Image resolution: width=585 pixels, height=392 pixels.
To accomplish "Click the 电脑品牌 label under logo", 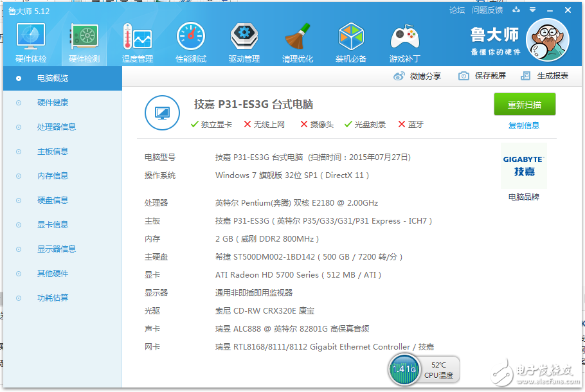I will [x=524, y=197].
